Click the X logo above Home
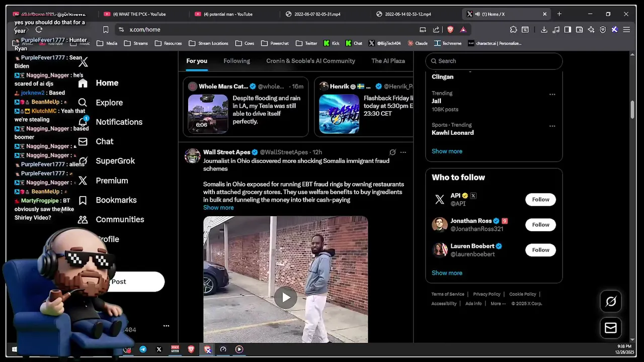Image resolution: width=644 pixels, height=362 pixels. 84,62
